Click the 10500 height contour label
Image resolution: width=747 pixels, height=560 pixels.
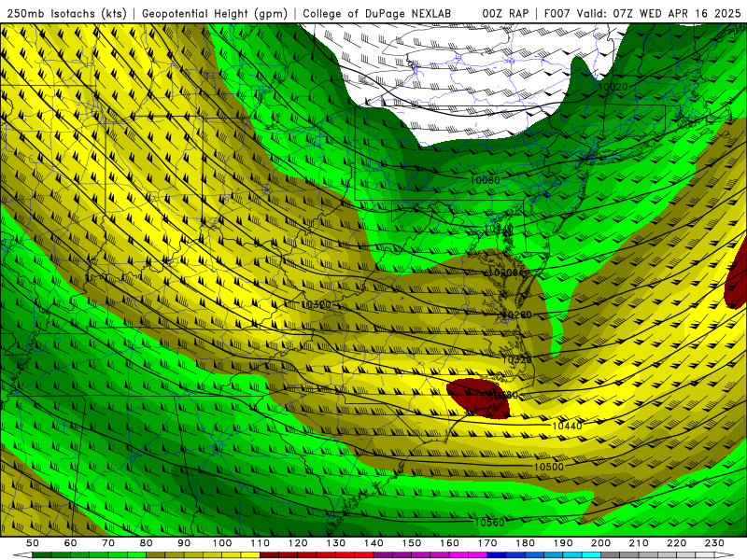point(549,468)
